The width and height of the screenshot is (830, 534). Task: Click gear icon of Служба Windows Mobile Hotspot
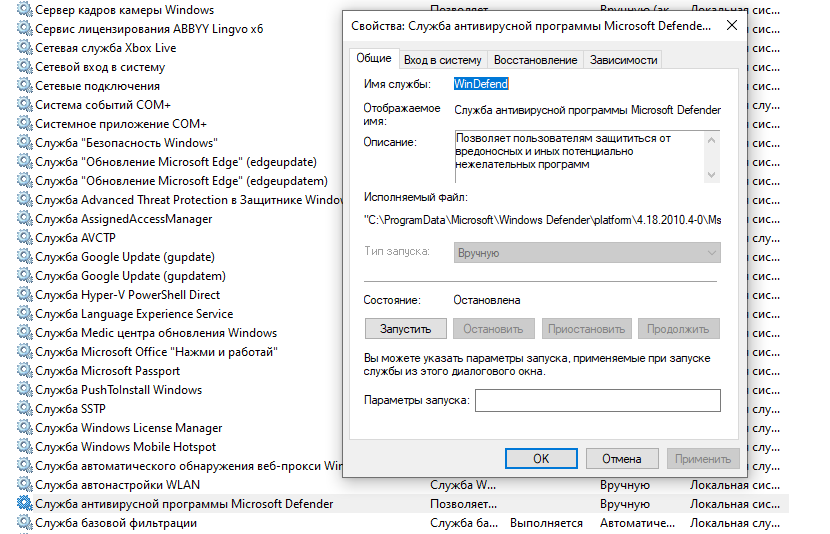[x=25, y=447]
